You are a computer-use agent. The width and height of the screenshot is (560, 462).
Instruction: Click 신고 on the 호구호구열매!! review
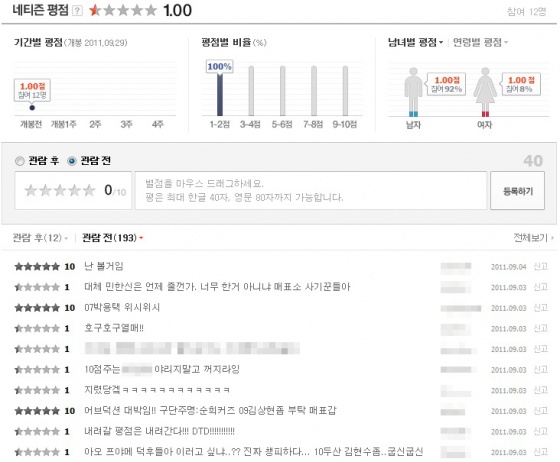(540, 328)
